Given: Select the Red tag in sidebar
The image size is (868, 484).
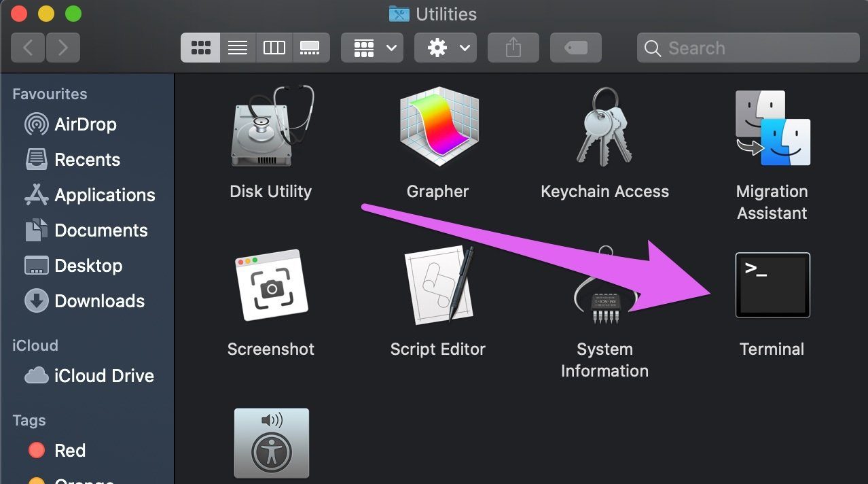Looking at the screenshot, I should tap(56, 451).
